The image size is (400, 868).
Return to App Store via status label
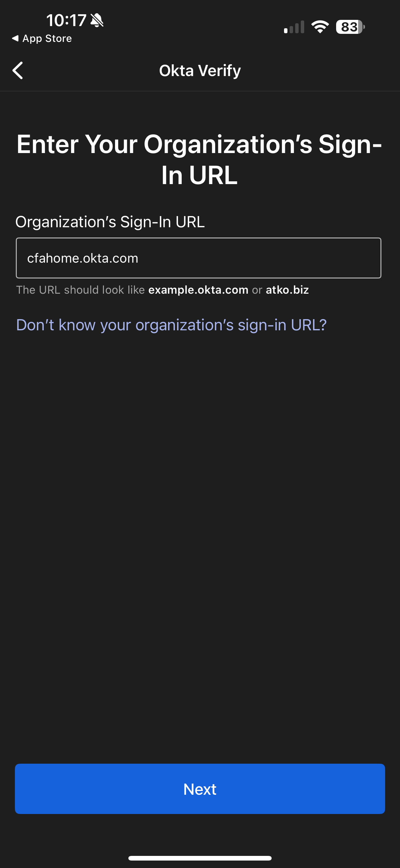(47, 38)
